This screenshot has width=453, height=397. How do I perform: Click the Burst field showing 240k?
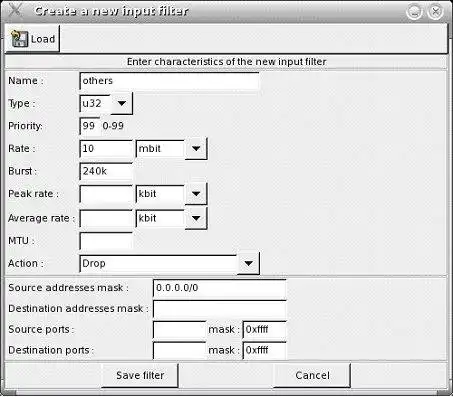pyautogui.click(x=106, y=171)
